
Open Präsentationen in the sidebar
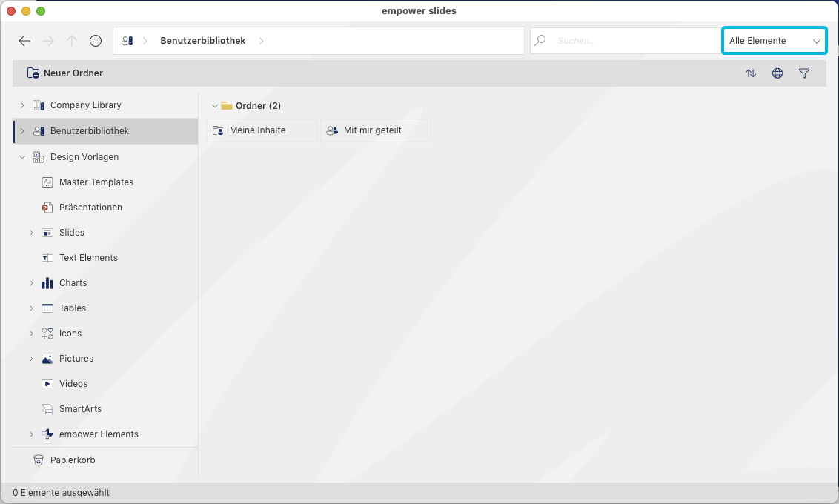coord(90,208)
